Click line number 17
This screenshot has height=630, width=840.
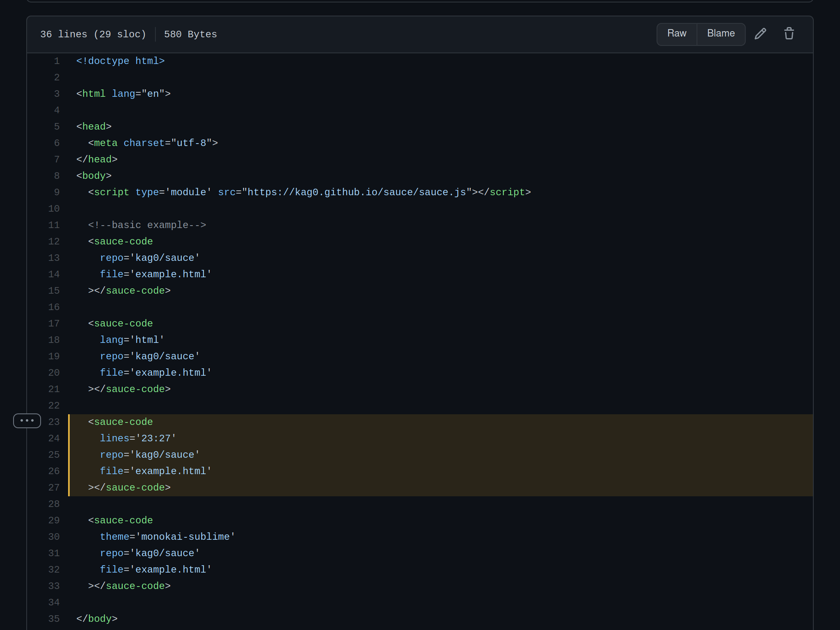[x=54, y=324]
